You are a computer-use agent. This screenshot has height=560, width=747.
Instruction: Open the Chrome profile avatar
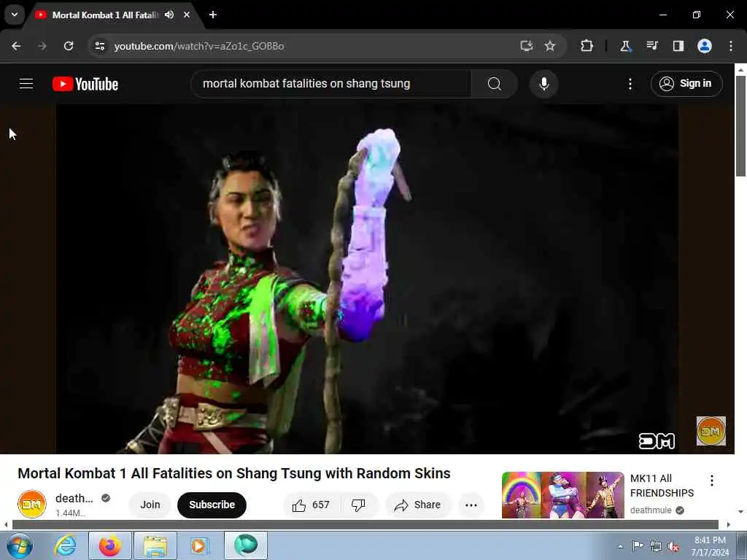(705, 46)
